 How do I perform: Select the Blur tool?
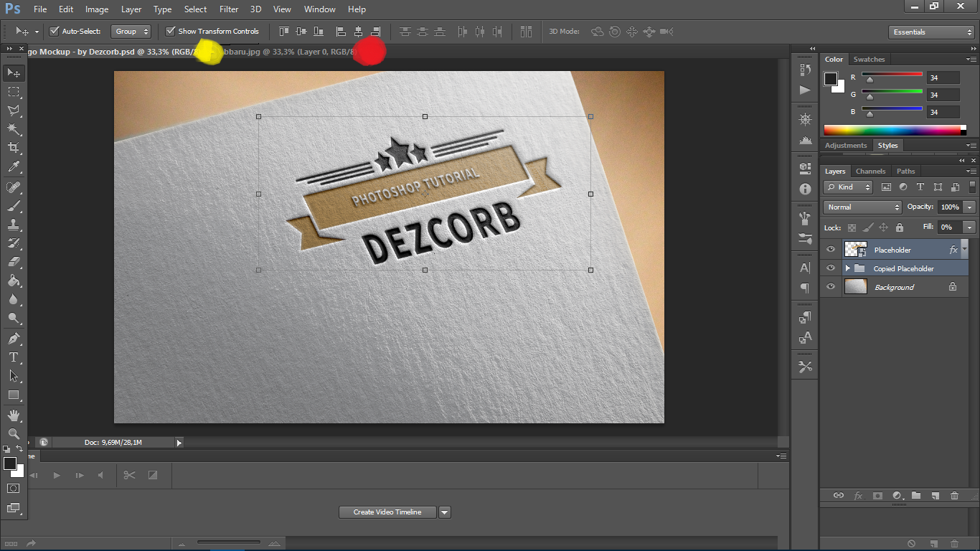coord(14,299)
